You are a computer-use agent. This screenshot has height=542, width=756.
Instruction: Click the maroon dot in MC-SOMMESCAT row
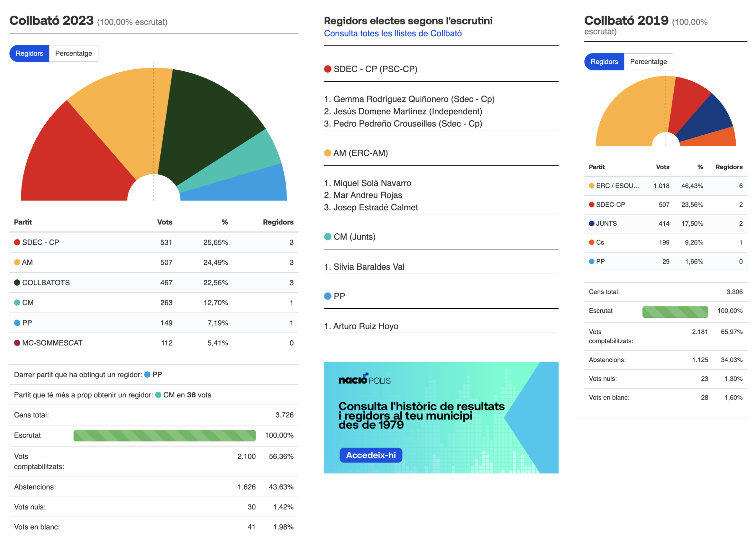[17, 343]
